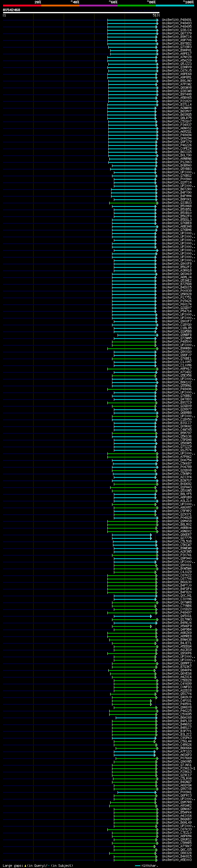Select the UniRef100_Q53HE2 label
Image resolution: width=197 pixels, height=868 pixels.
pyautogui.click(x=177, y=281)
